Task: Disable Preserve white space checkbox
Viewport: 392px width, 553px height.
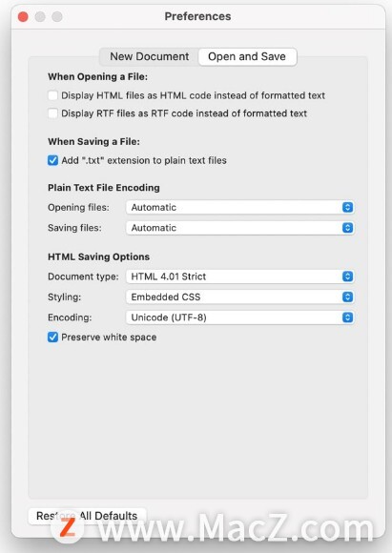Action: point(52,338)
